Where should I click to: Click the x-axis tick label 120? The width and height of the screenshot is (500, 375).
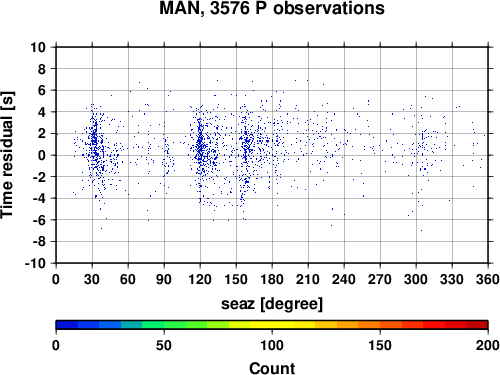click(200, 279)
